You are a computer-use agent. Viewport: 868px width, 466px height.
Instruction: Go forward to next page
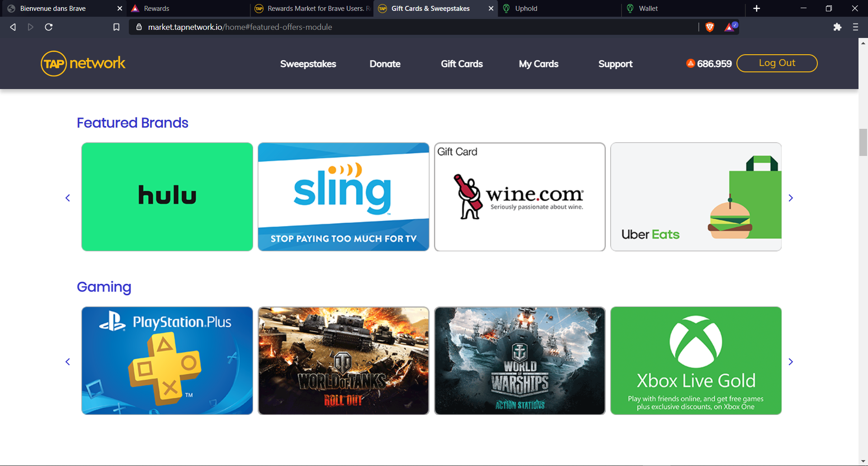[31, 27]
